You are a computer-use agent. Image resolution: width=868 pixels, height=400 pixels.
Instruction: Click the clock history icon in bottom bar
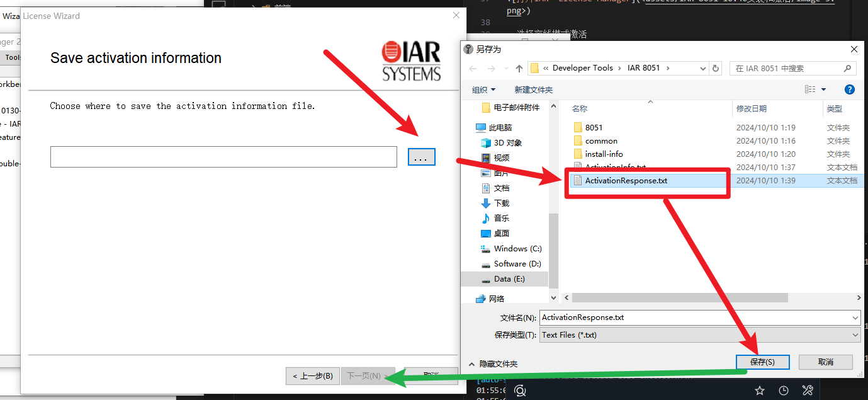[784, 391]
